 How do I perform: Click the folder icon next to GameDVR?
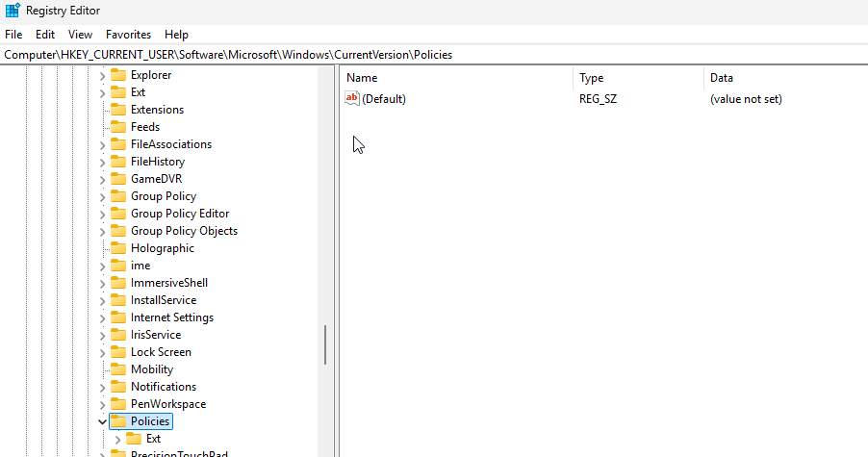(x=118, y=179)
